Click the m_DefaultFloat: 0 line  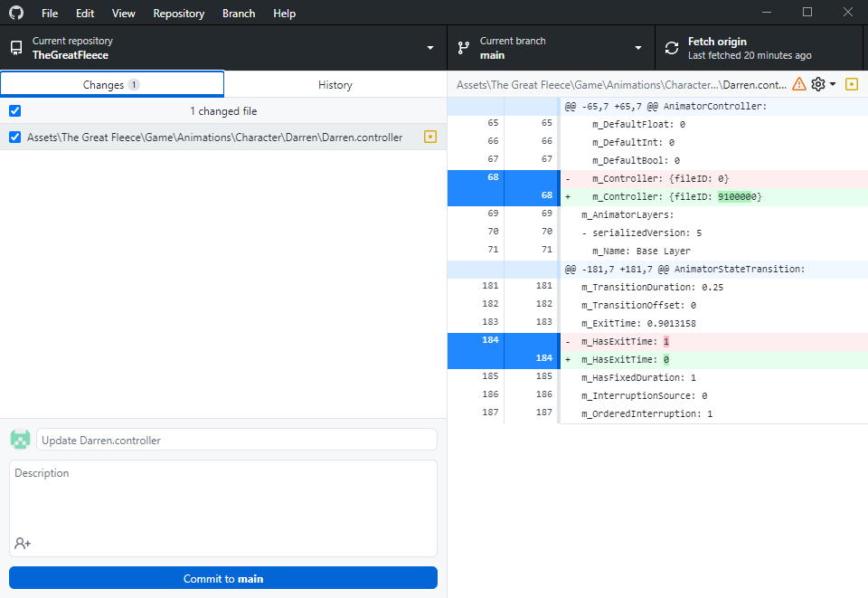[714, 124]
